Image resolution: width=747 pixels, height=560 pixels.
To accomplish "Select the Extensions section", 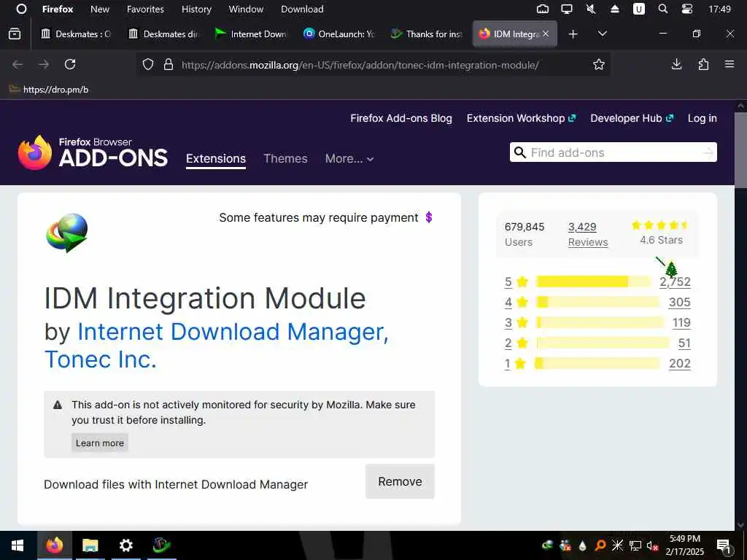I will coord(216,158).
